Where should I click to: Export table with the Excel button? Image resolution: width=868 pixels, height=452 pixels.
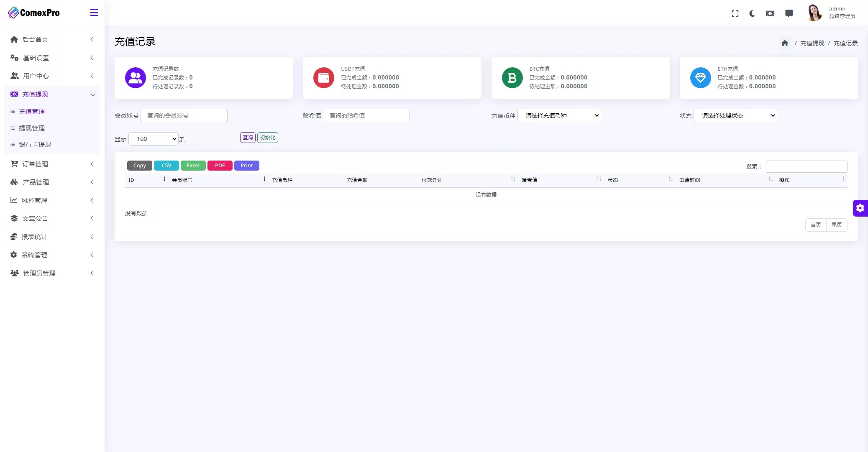[x=193, y=166]
